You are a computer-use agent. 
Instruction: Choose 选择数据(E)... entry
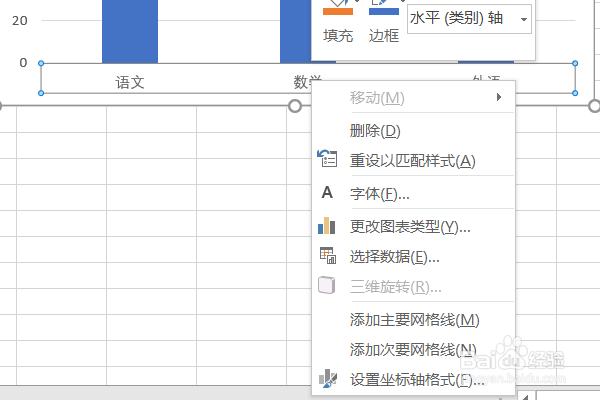click(x=413, y=256)
